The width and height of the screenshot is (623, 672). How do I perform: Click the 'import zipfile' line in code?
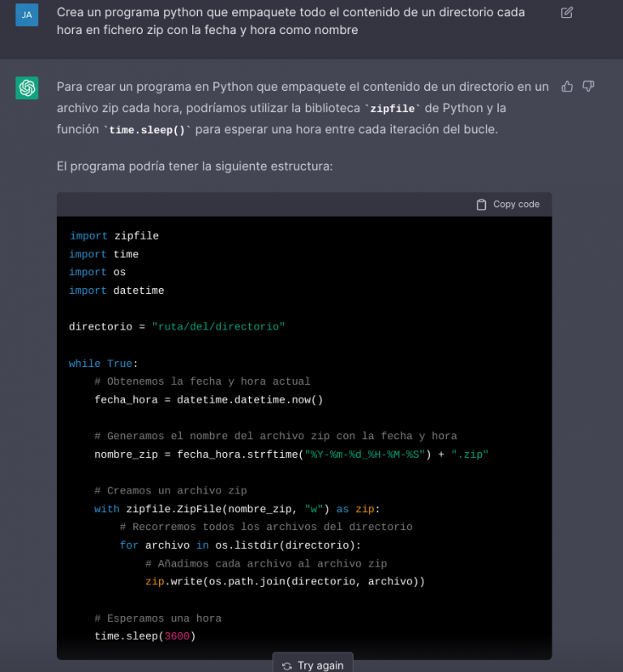click(x=114, y=236)
